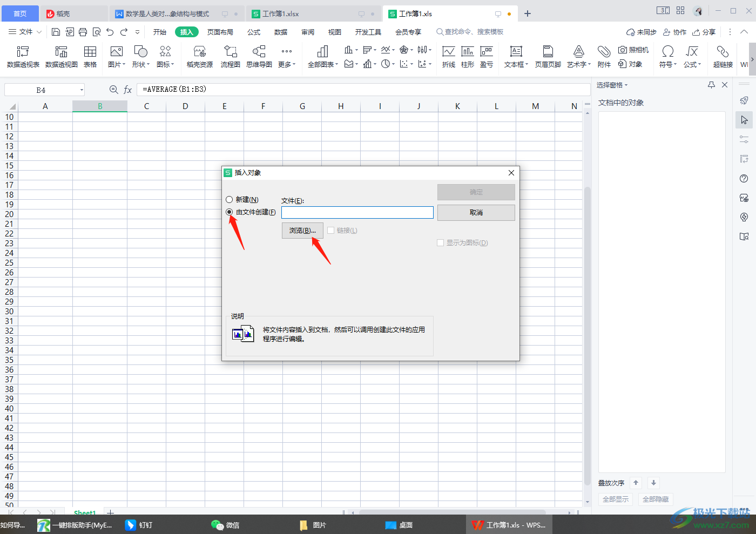Insert a 柱形 sparkline
Image resolution: width=756 pixels, height=534 pixels.
(x=468, y=57)
